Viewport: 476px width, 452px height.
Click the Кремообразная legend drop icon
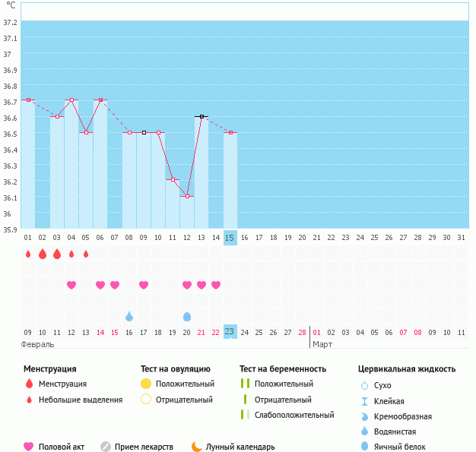coord(364,416)
